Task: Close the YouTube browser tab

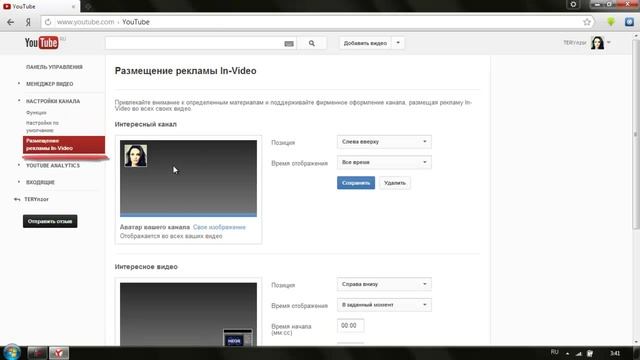Action: (73, 7)
